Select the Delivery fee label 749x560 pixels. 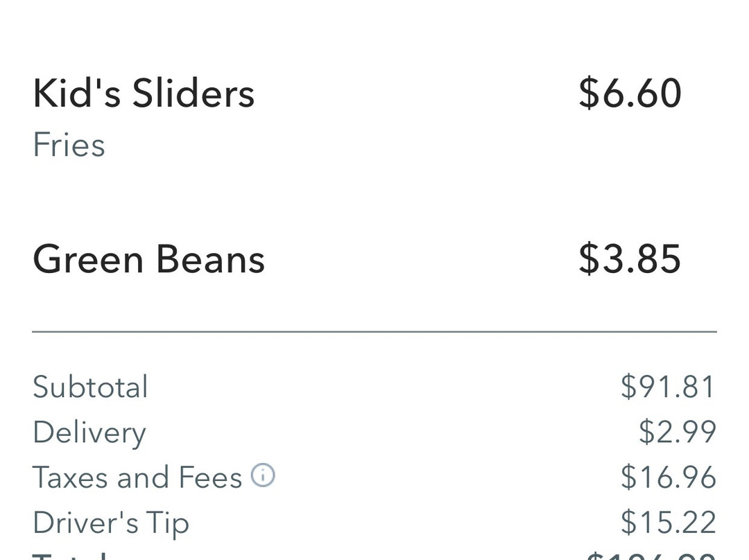coord(89,433)
